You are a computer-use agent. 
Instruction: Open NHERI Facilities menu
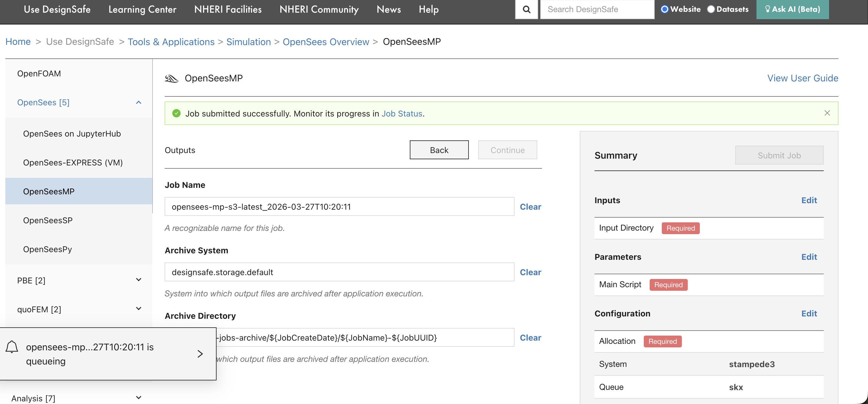[x=228, y=9]
